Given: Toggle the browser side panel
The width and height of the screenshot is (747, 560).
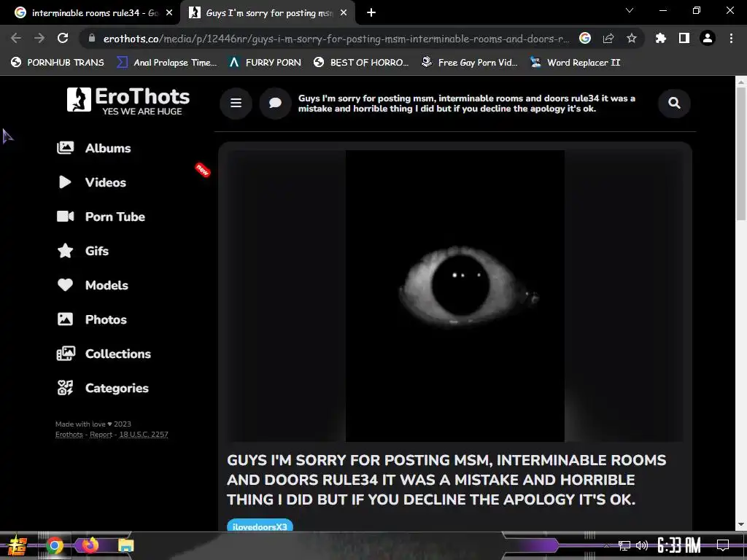Looking at the screenshot, I should pos(684,38).
